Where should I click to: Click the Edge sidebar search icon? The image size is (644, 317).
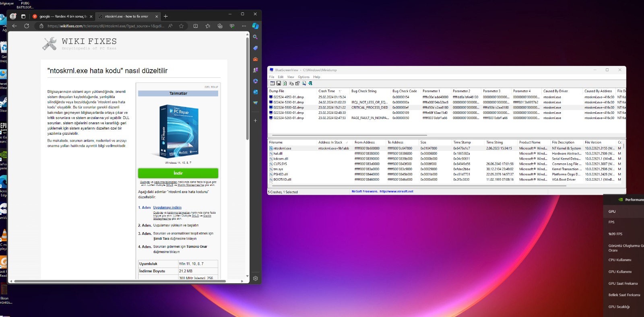(x=255, y=37)
